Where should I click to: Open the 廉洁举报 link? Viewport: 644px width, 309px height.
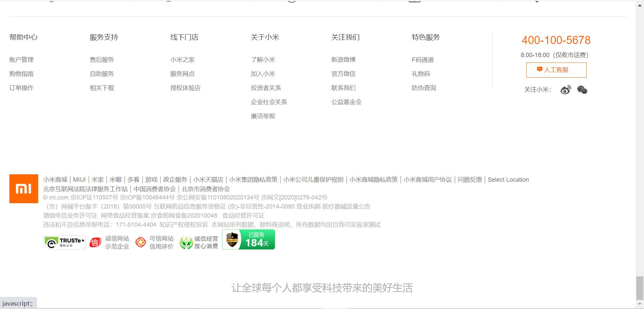click(263, 116)
